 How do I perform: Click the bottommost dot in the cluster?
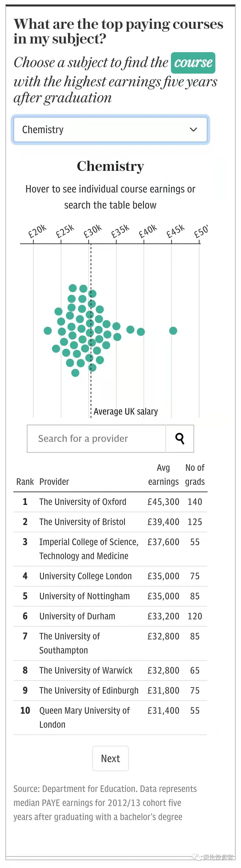(75, 373)
